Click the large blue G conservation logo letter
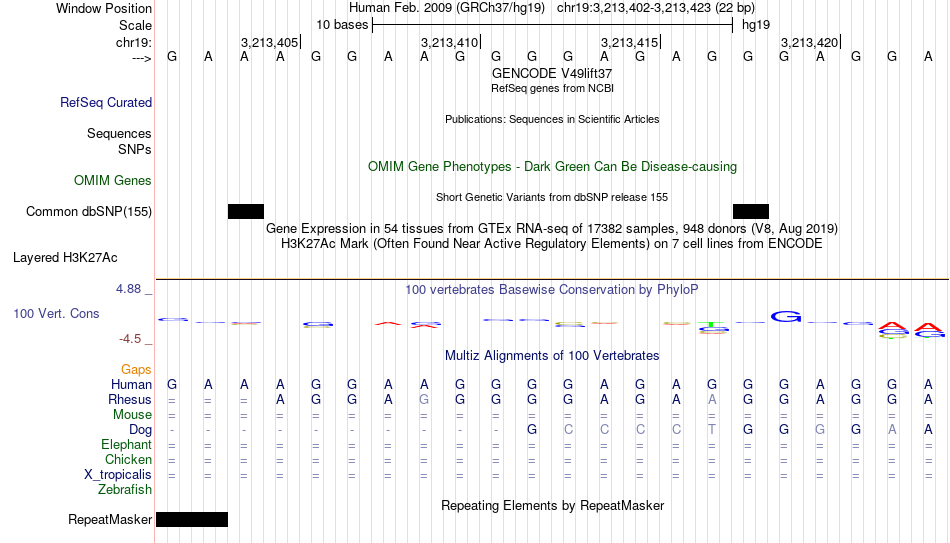This screenshot has width=950, height=543. (786, 316)
